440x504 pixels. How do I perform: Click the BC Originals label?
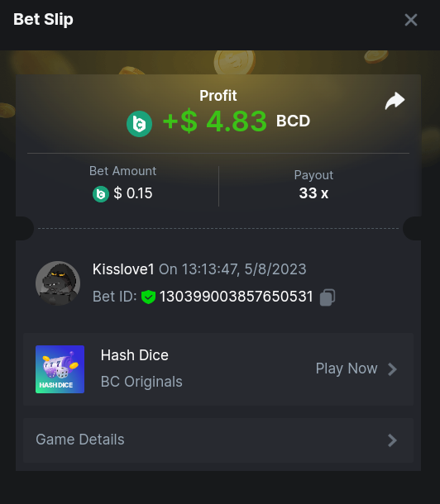click(141, 382)
